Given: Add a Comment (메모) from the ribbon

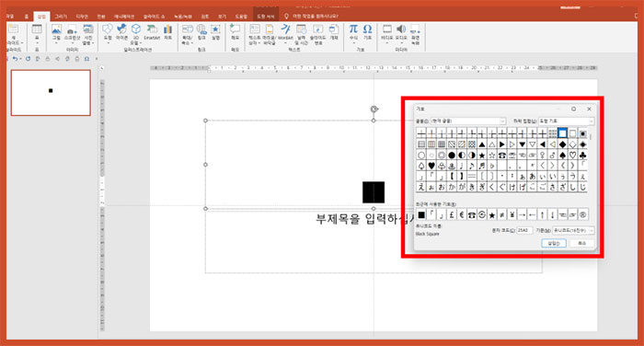Looking at the screenshot, I should click(x=235, y=32).
